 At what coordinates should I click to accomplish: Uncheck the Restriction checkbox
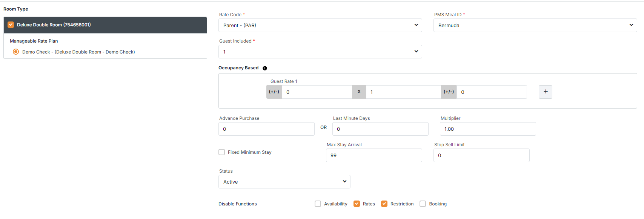click(384, 204)
